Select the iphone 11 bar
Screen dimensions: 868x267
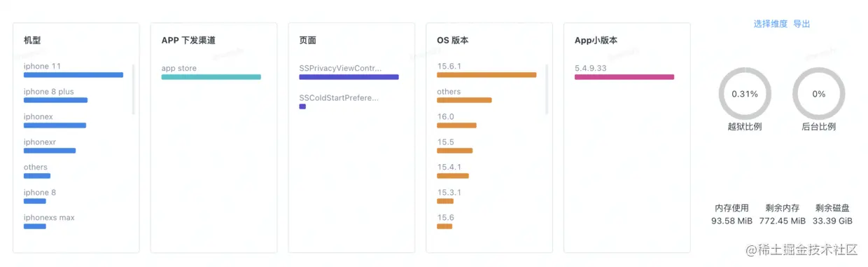click(x=73, y=75)
